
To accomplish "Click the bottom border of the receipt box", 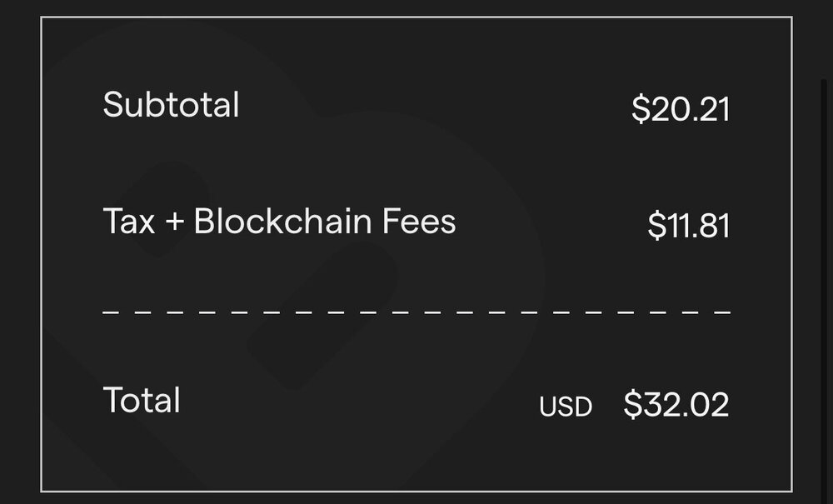I will click(x=416, y=491).
